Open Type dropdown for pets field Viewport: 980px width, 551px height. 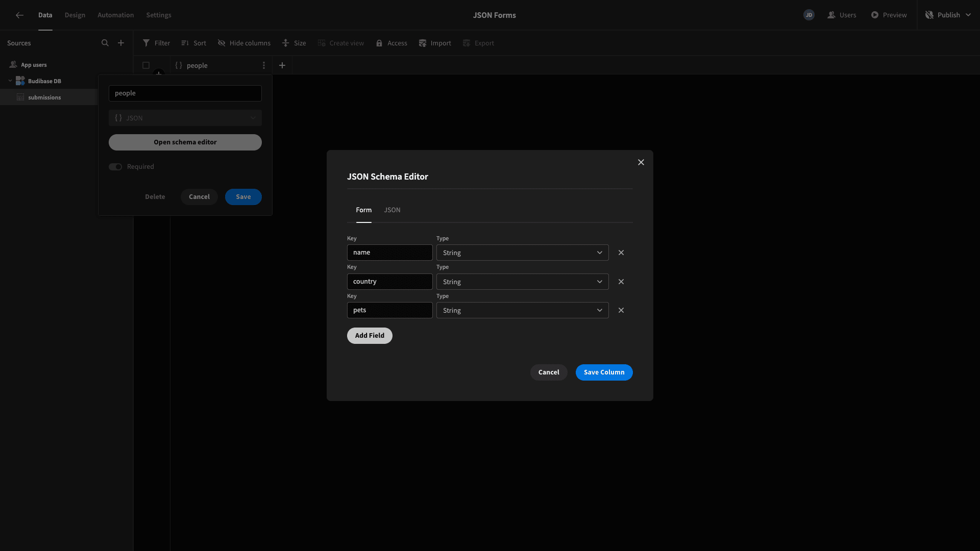(x=523, y=310)
